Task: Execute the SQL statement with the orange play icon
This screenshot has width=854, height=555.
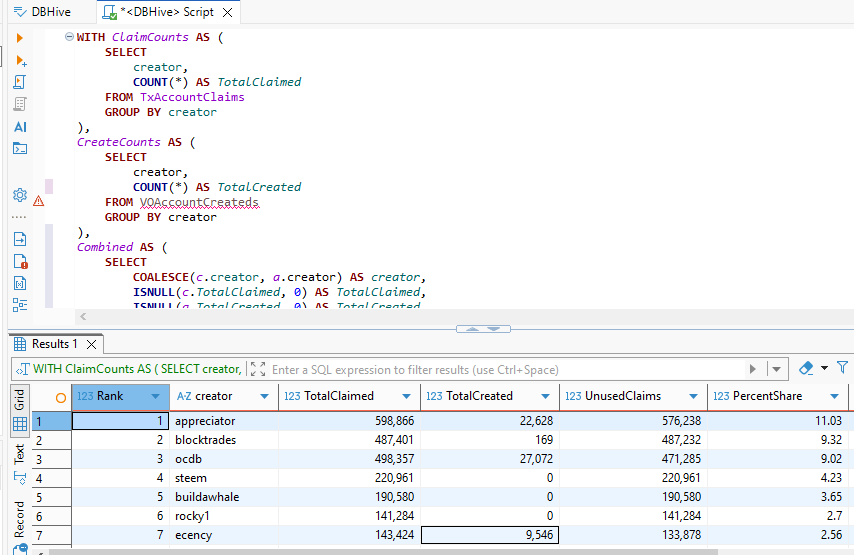Action: pyautogui.click(x=20, y=38)
